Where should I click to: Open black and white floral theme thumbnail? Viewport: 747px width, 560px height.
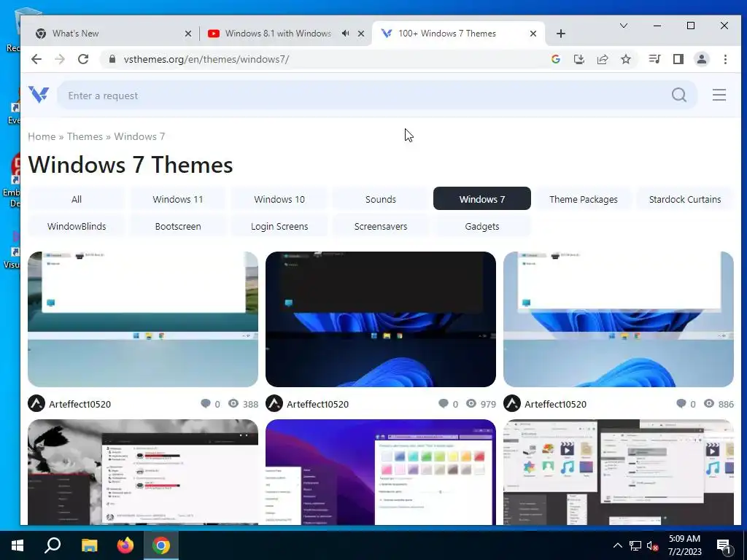(x=143, y=472)
